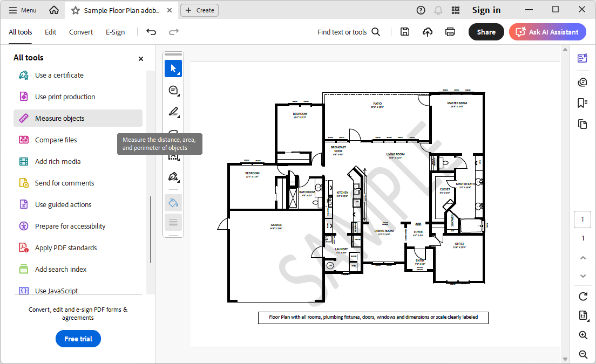Switch to the Convert tab

(x=80, y=32)
